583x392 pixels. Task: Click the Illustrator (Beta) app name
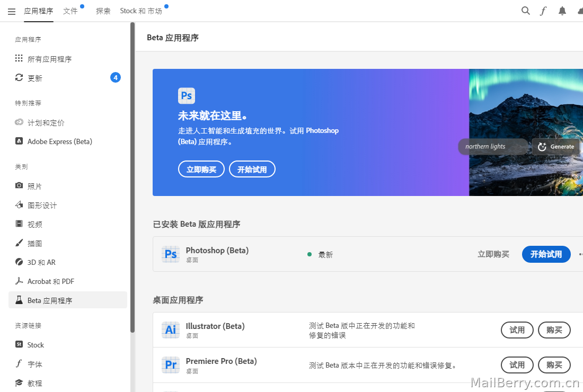215,326
